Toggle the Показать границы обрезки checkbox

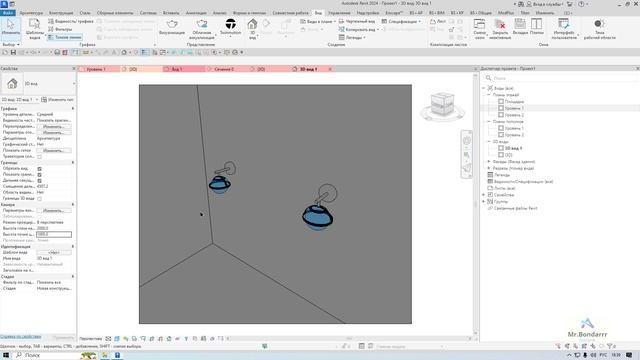[x=40, y=175]
